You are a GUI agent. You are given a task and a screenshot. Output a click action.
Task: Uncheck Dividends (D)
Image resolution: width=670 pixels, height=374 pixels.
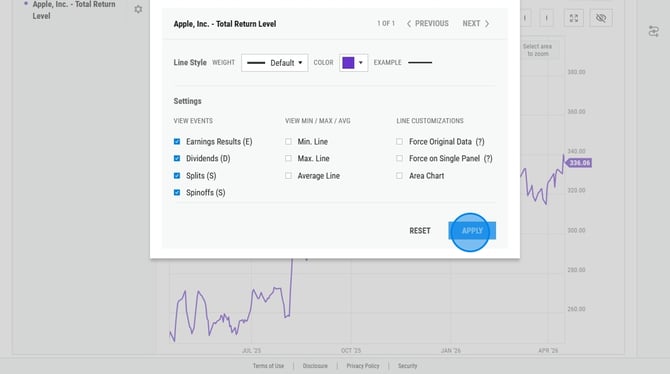(177, 159)
